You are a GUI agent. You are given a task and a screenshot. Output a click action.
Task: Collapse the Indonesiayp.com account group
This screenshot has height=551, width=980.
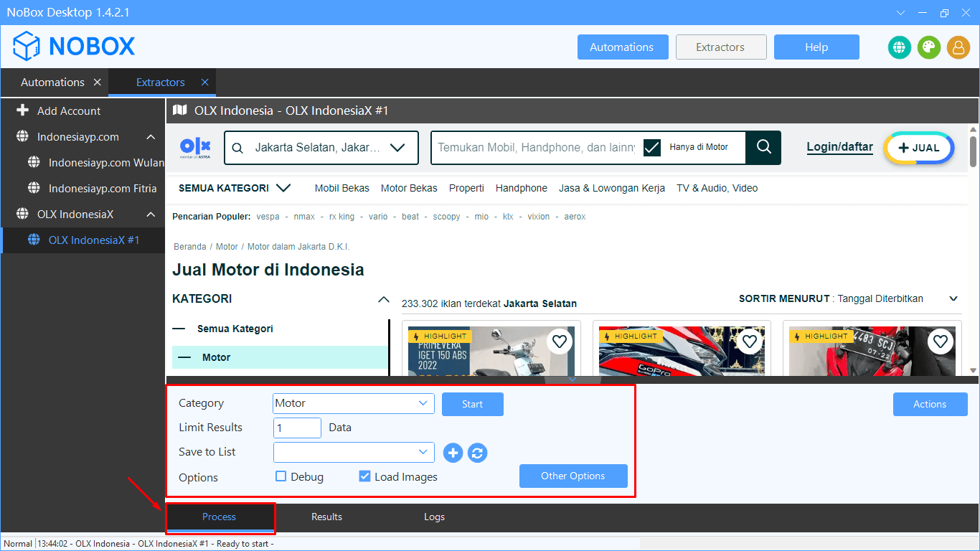tap(149, 136)
